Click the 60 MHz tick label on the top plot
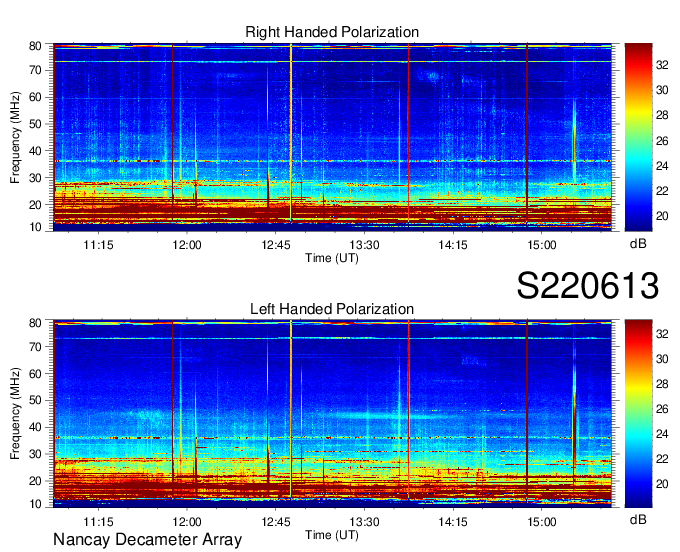 click(35, 97)
